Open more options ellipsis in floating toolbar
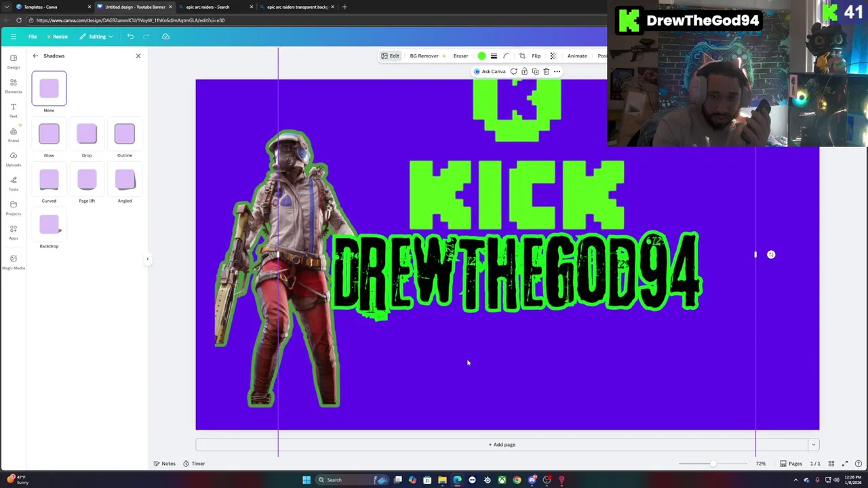 tap(557, 71)
